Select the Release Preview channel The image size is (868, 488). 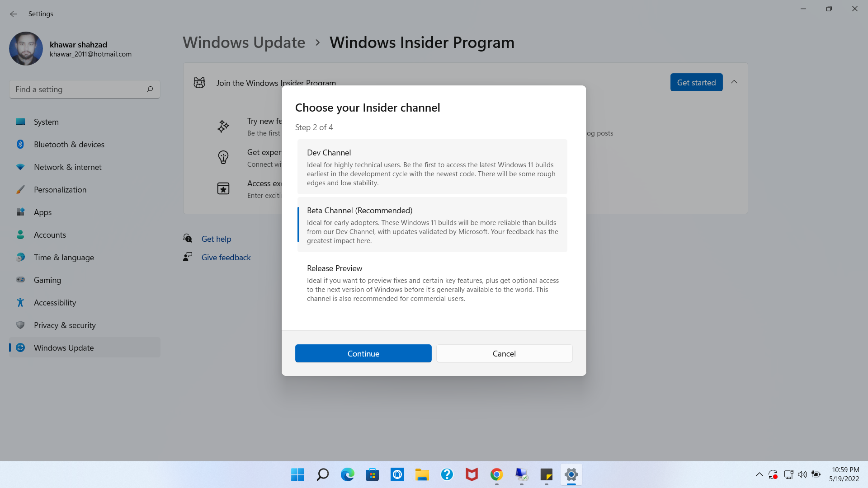(x=432, y=282)
